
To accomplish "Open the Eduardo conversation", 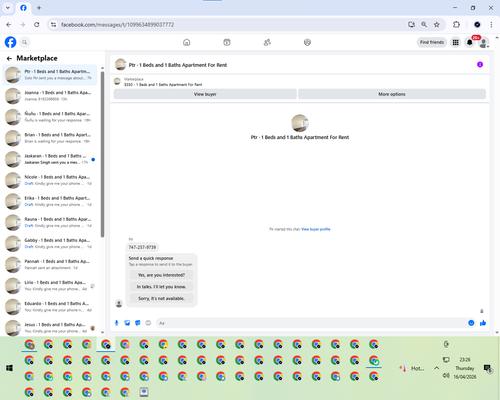I will (x=50, y=307).
